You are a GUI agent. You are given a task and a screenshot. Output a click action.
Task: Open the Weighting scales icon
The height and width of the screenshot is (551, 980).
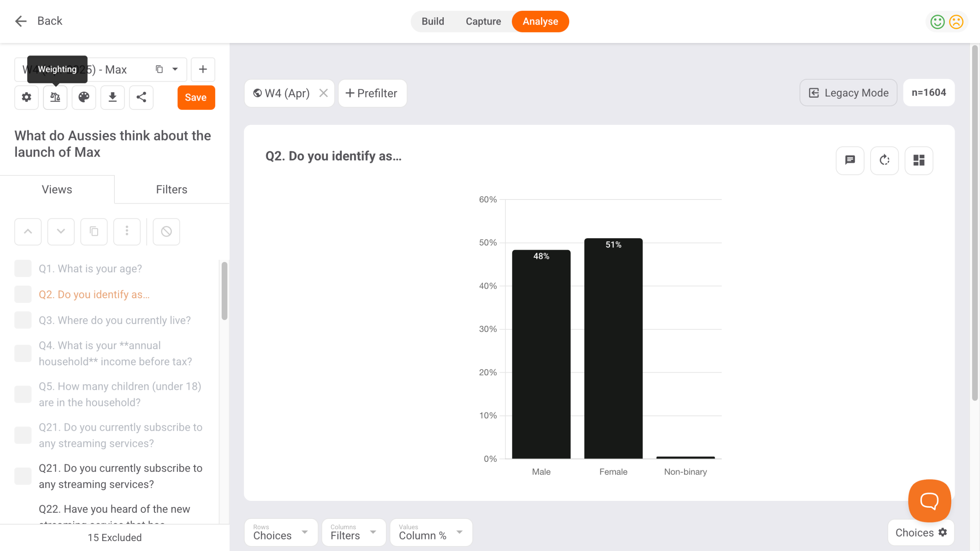[55, 97]
